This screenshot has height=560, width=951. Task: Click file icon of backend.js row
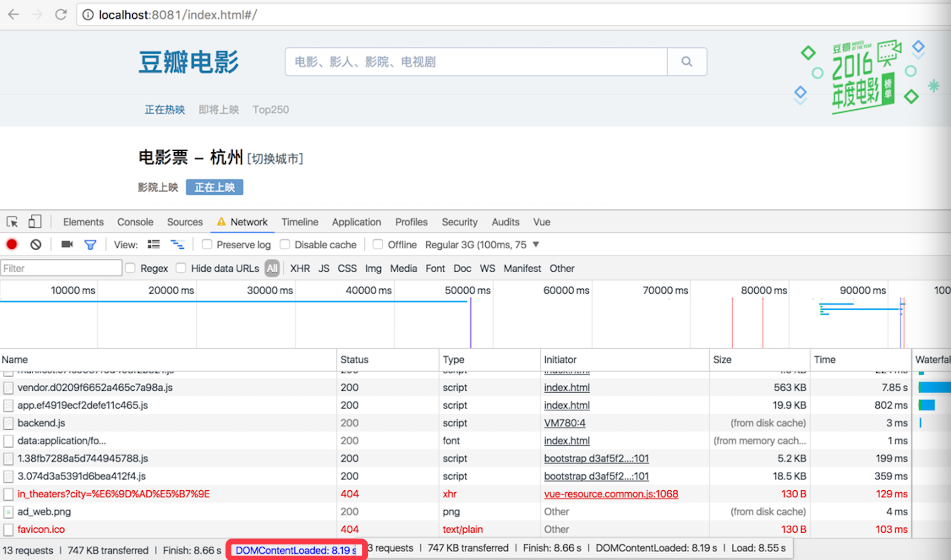[x=8, y=423]
